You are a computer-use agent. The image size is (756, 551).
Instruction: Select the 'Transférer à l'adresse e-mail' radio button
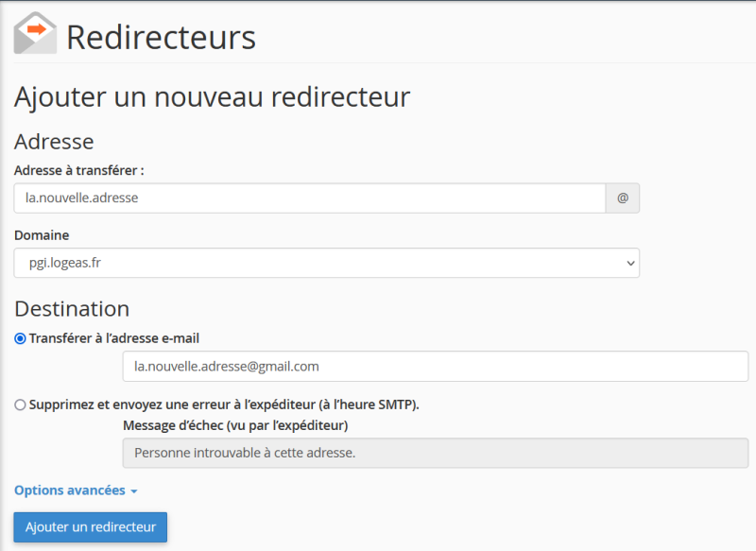point(21,338)
